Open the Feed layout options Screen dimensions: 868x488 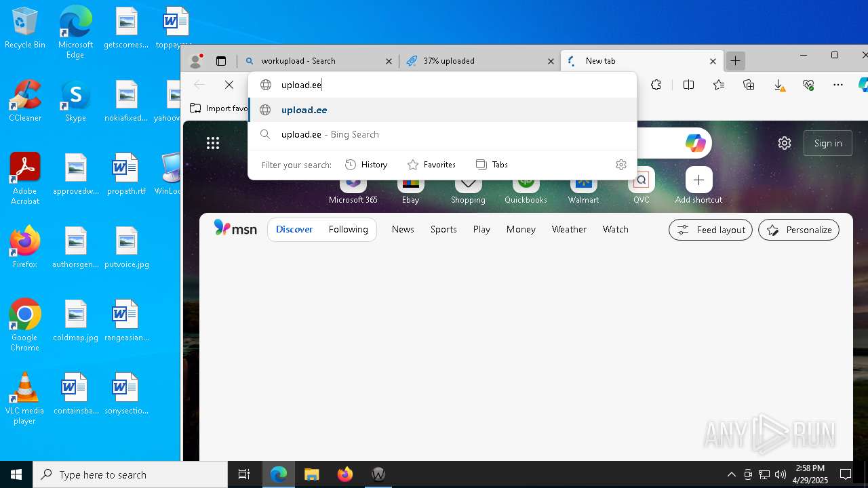pyautogui.click(x=711, y=230)
